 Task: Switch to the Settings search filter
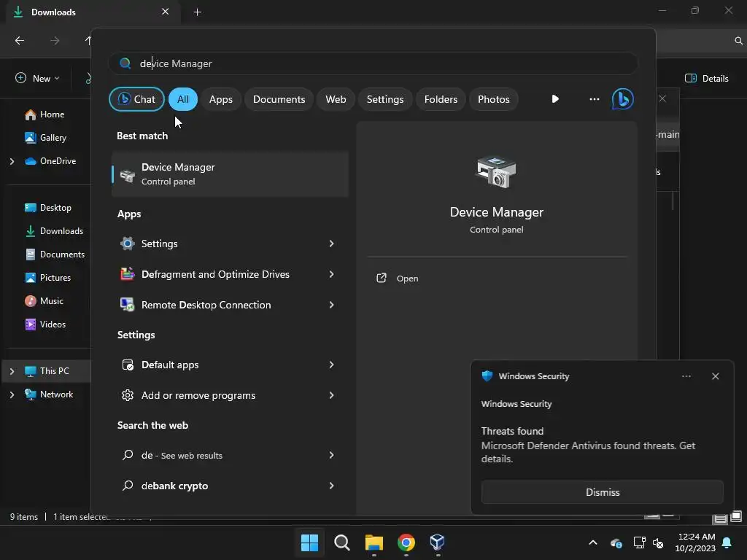(x=385, y=99)
